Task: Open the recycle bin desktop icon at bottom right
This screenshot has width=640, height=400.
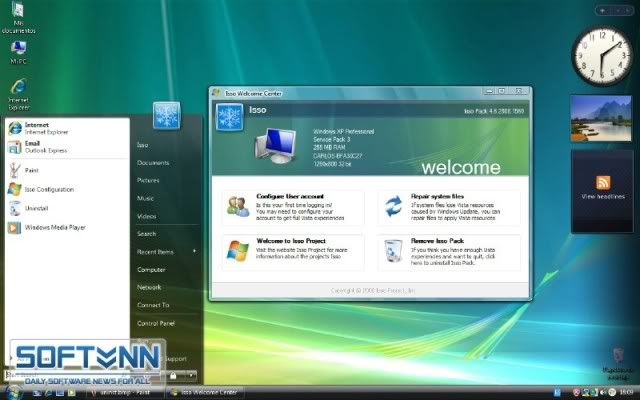Action: (x=618, y=363)
